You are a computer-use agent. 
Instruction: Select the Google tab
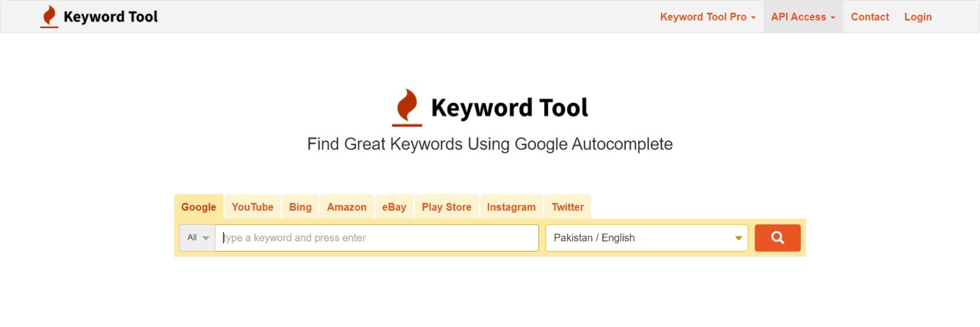click(198, 207)
